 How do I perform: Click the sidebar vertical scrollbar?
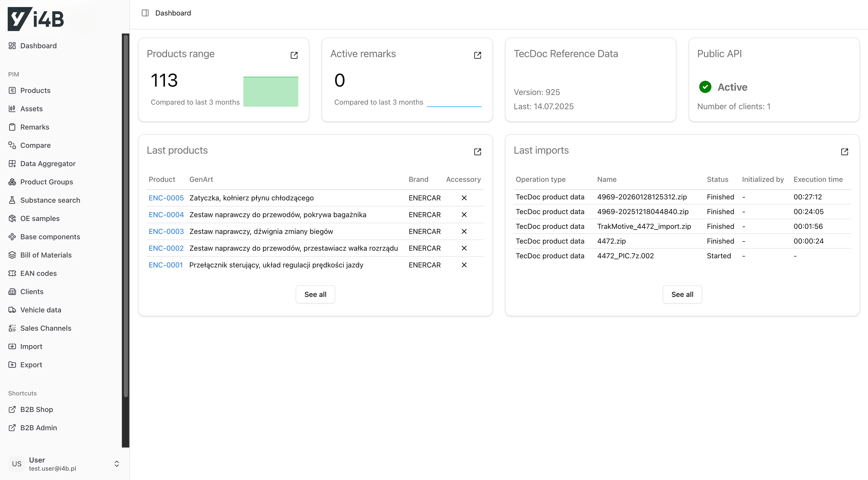pyautogui.click(x=126, y=216)
